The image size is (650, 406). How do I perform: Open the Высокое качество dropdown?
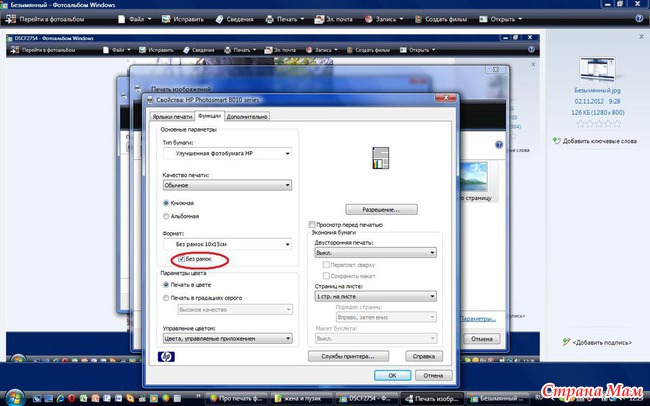(235, 309)
